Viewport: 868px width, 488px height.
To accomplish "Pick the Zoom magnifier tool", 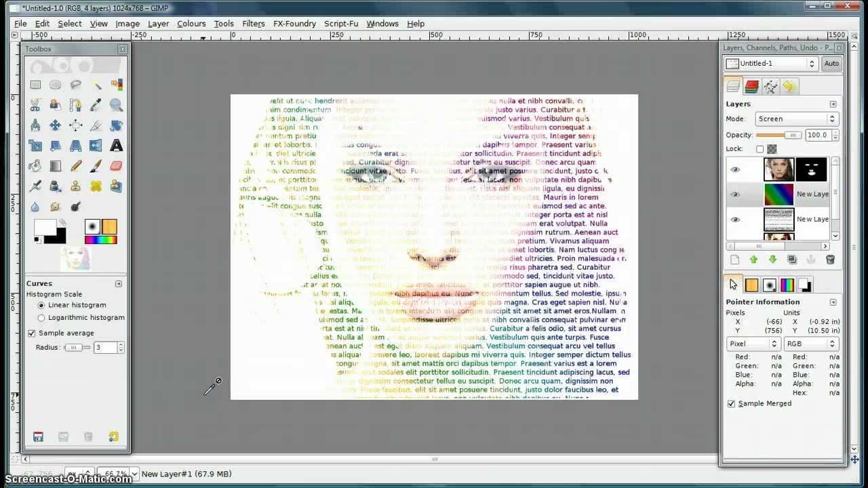I will coord(116,105).
